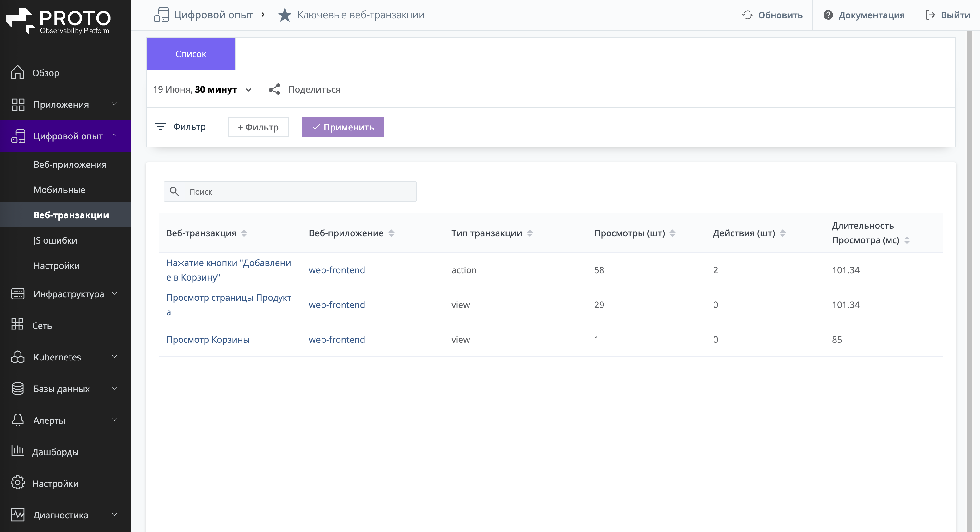Click the PROTO logo icon

pos(21,21)
